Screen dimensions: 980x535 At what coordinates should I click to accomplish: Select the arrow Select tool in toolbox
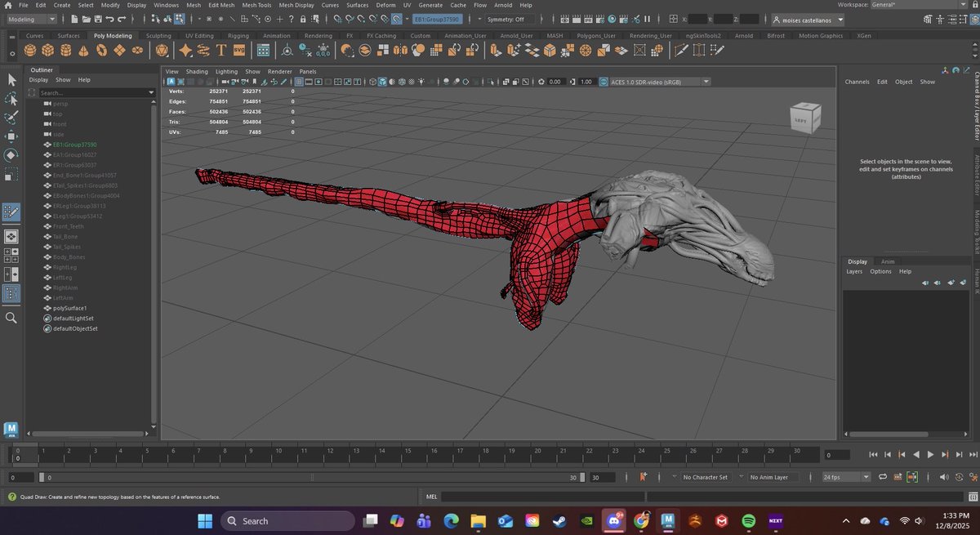point(11,80)
